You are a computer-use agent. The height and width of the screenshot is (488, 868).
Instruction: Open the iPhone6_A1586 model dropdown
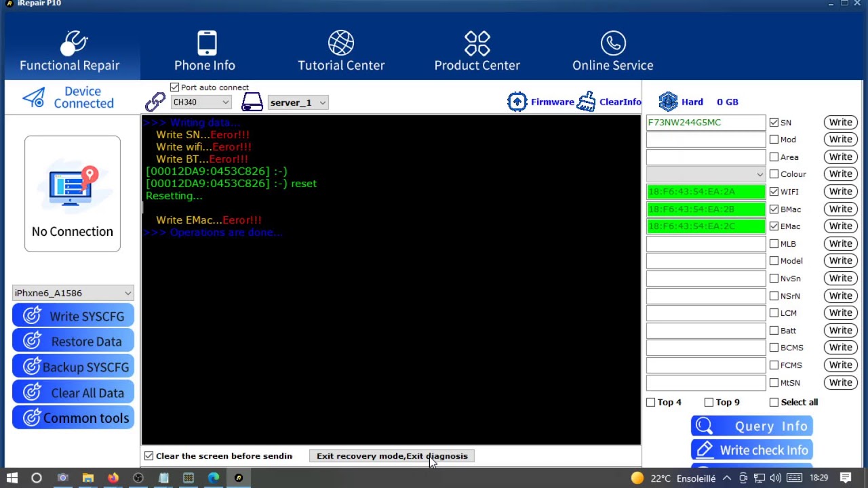[73, 293]
